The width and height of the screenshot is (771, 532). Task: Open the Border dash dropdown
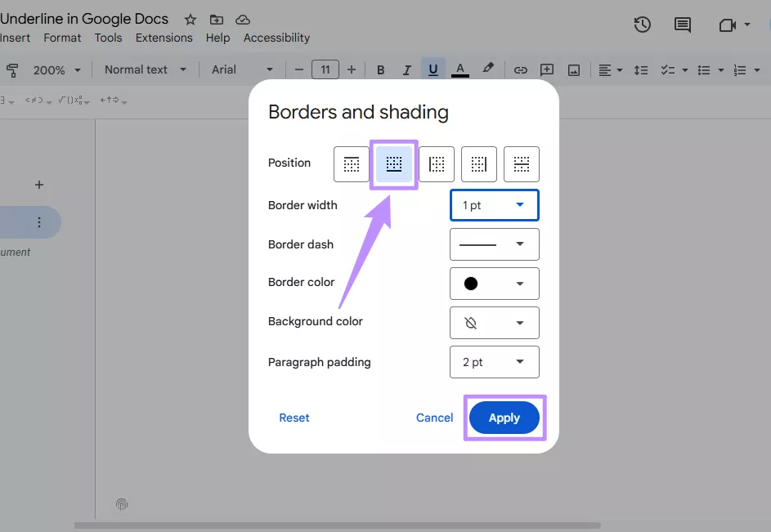[494, 244]
